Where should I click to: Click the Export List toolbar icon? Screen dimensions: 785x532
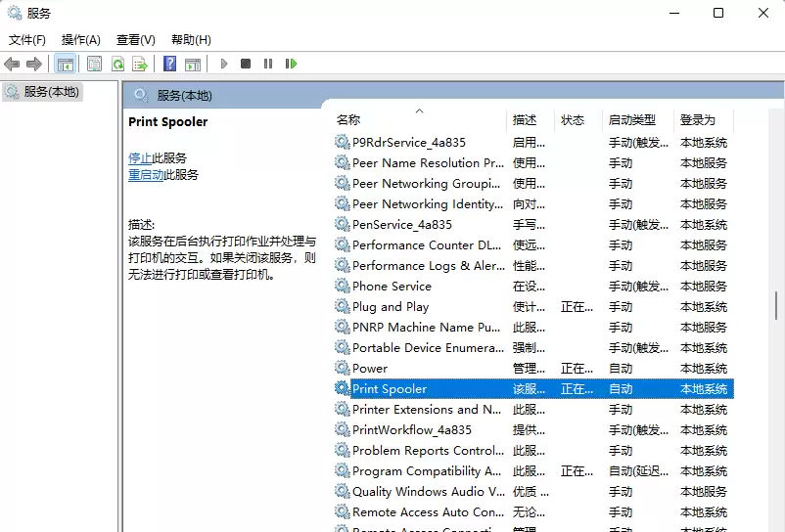pyautogui.click(x=140, y=64)
